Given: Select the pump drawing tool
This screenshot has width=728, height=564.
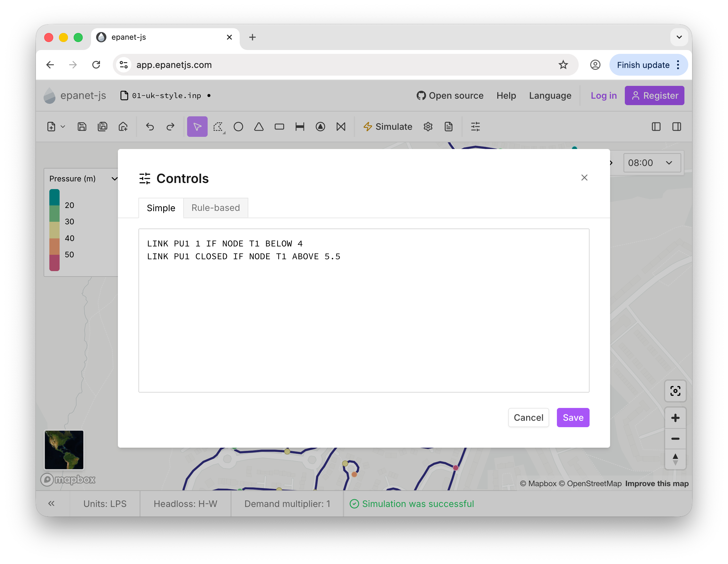Looking at the screenshot, I should click(320, 127).
